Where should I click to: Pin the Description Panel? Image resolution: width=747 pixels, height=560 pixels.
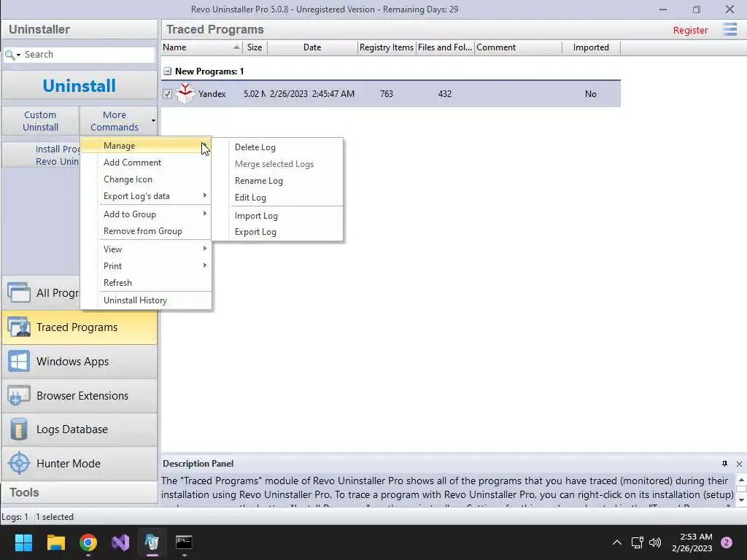point(724,463)
